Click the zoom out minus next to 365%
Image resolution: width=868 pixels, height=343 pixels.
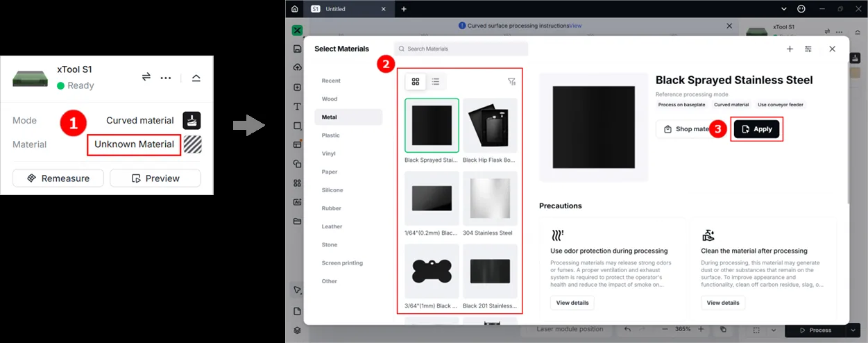pyautogui.click(x=665, y=329)
